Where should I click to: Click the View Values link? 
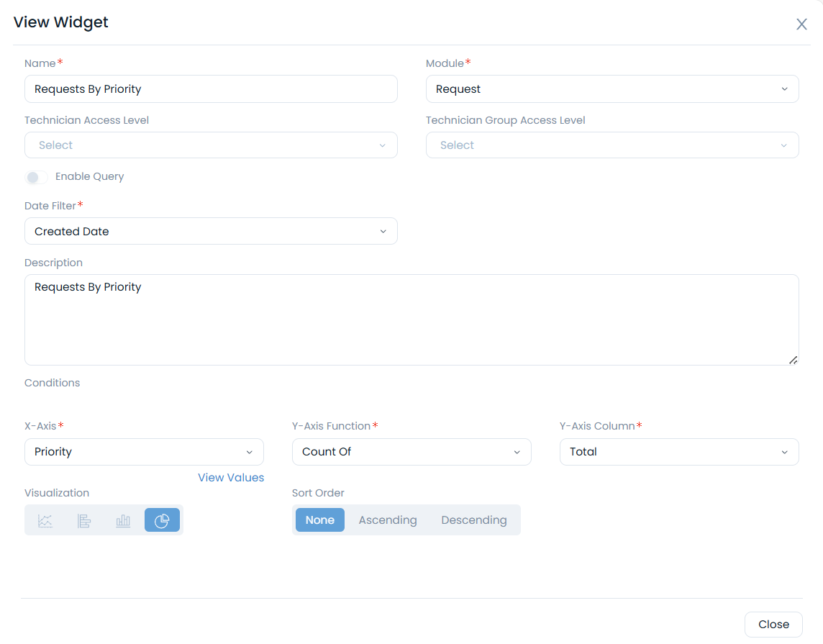click(x=231, y=478)
